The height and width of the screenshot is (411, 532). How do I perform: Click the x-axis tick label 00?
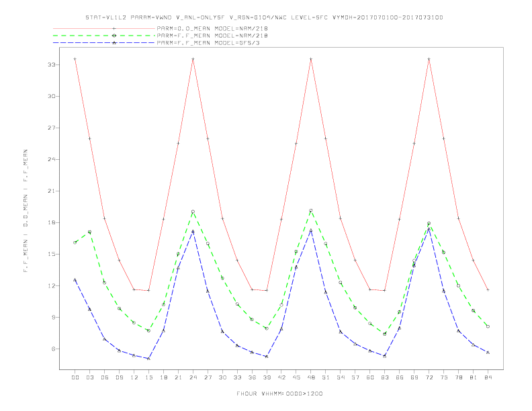(75, 377)
